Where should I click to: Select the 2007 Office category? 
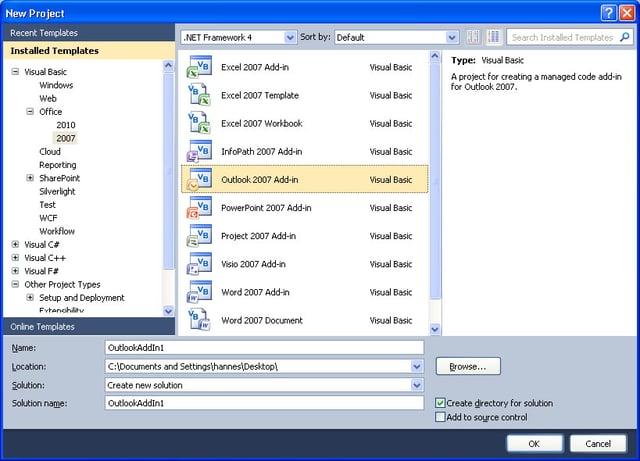pos(66,138)
